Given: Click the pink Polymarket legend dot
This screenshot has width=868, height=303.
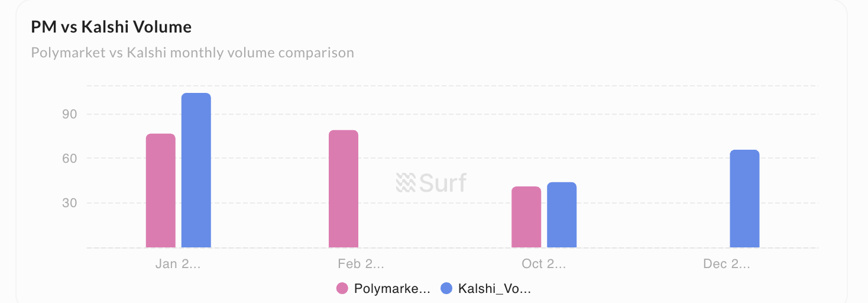Looking at the screenshot, I should 342,289.
